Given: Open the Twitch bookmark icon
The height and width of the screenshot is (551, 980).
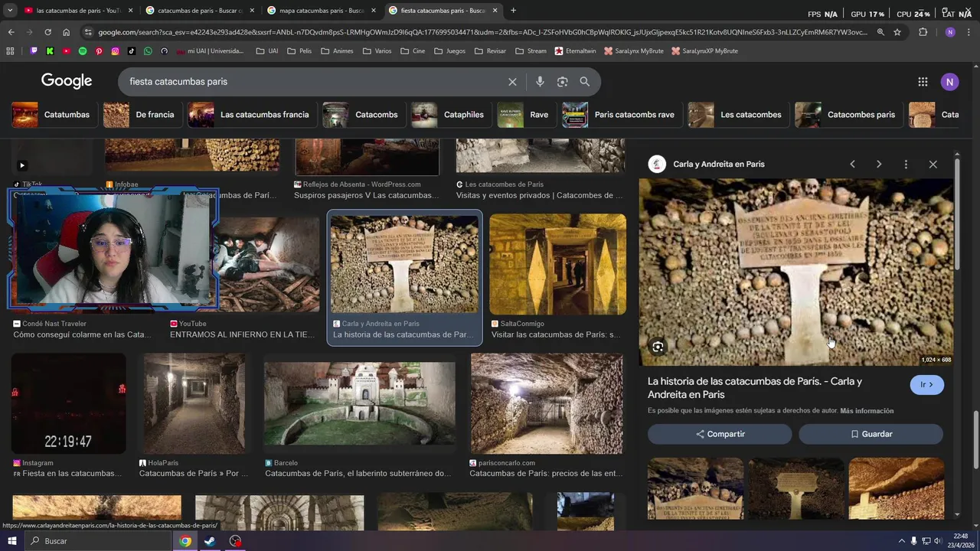Looking at the screenshot, I should tap(34, 51).
